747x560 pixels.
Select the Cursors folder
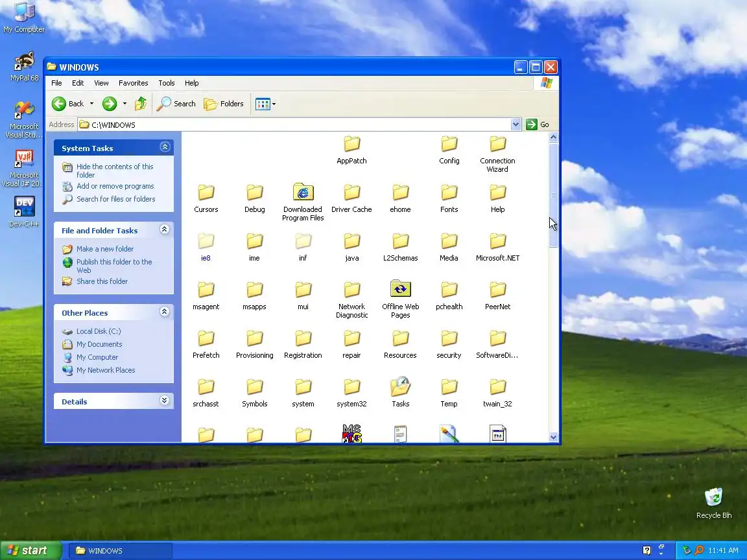(206, 198)
